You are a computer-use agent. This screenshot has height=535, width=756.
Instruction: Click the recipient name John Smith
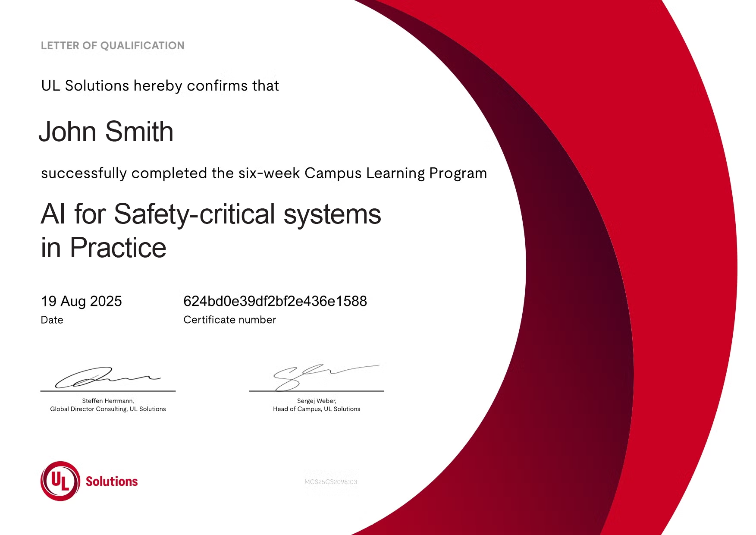point(106,131)
